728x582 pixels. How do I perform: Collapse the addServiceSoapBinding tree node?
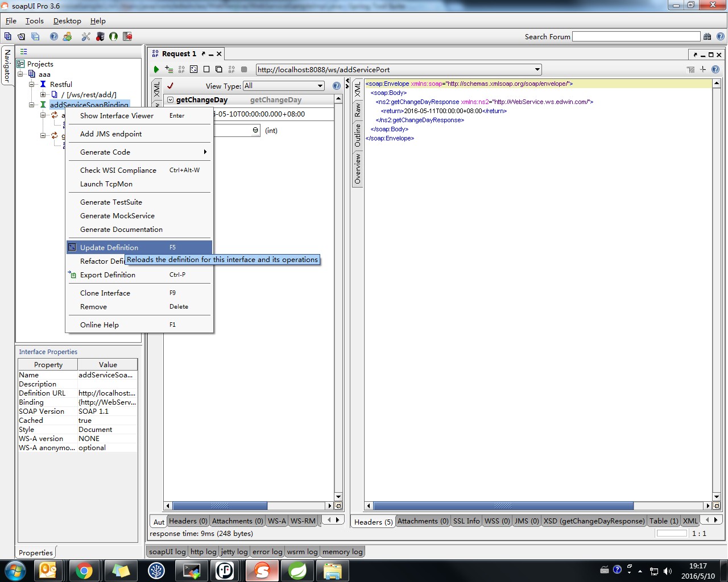pyautogui.click(x=32, y=105)
